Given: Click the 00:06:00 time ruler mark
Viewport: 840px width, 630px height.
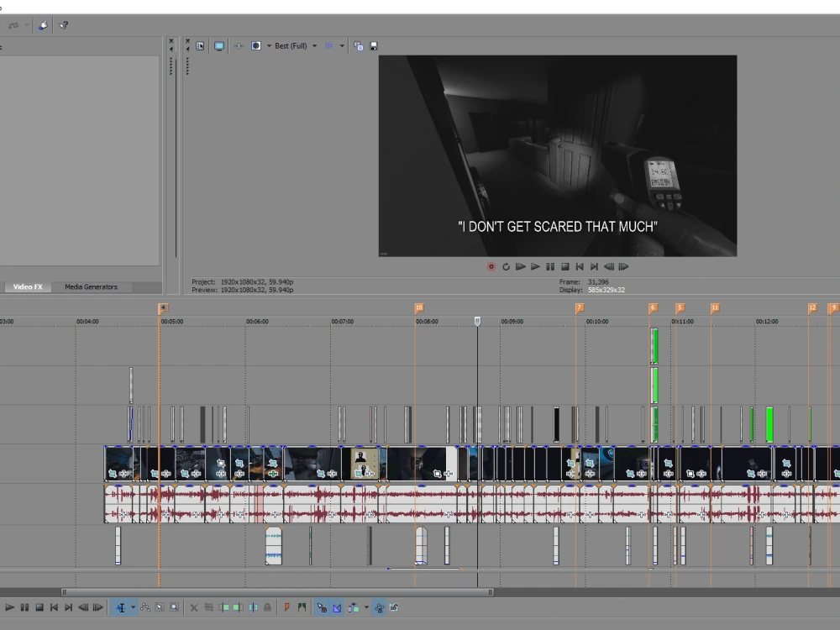Looking at the screenshot, I should [257, 322].
